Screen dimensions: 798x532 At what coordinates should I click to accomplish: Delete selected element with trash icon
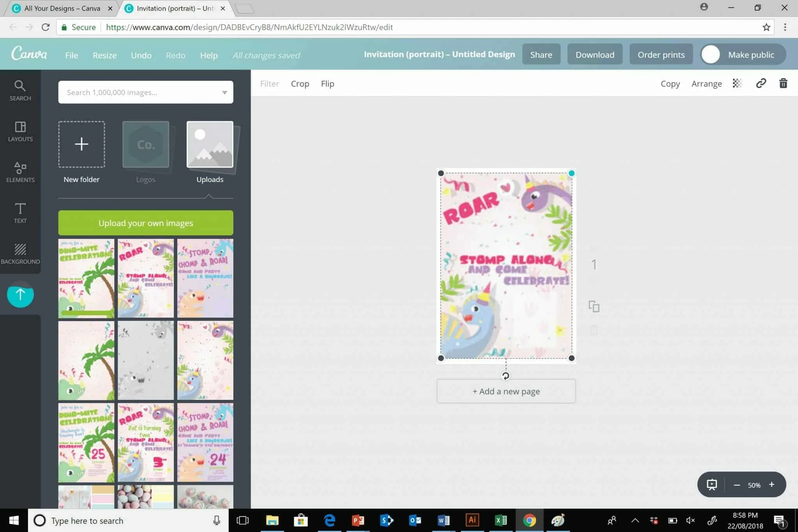tap(783, 83)
